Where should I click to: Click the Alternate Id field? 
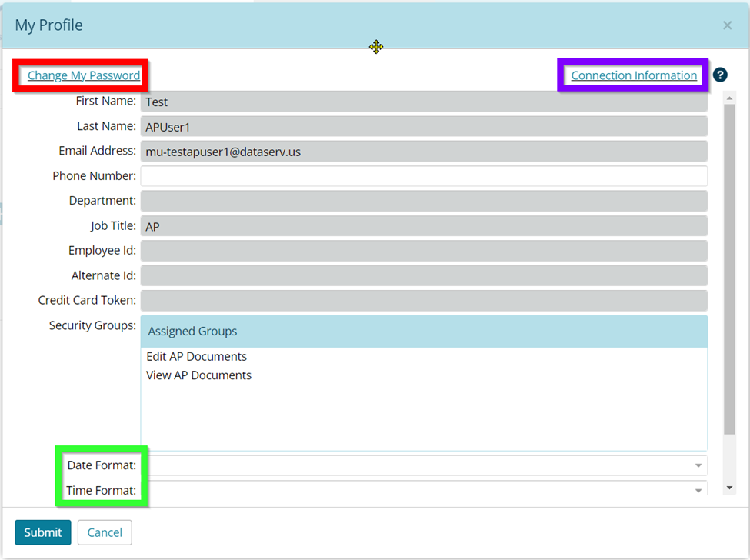click(423, 275)
